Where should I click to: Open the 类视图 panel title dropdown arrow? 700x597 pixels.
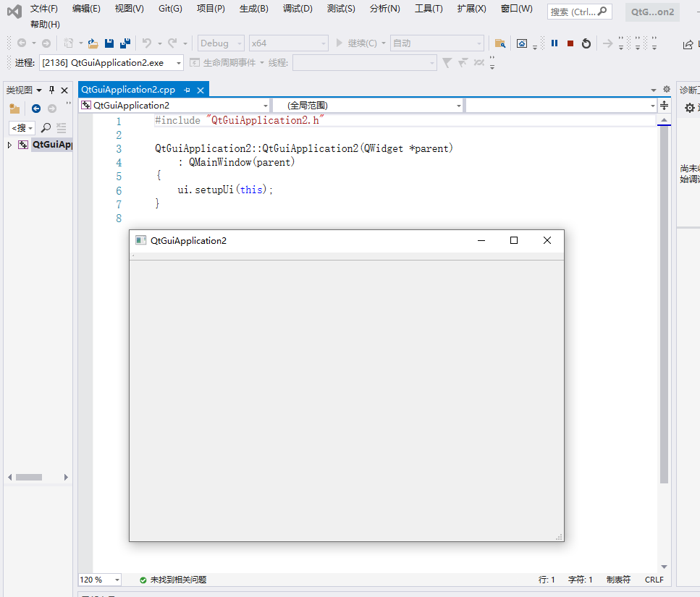tap(39, 90)
